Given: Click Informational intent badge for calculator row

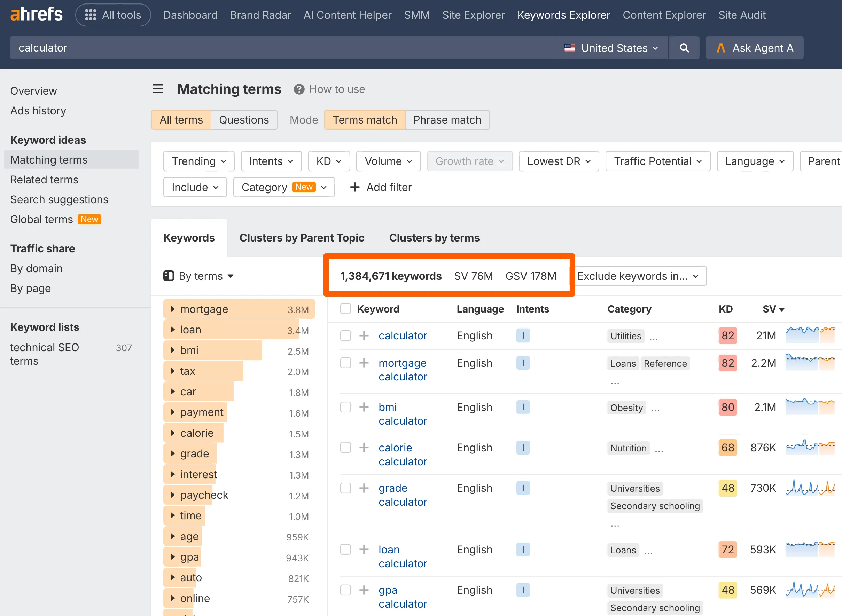Looking at the screenshot, I should (x=523, y=335).
